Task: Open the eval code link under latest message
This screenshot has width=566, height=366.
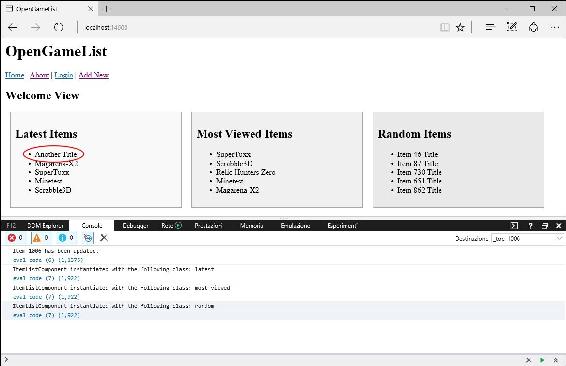Action: [x=46, y=278]
